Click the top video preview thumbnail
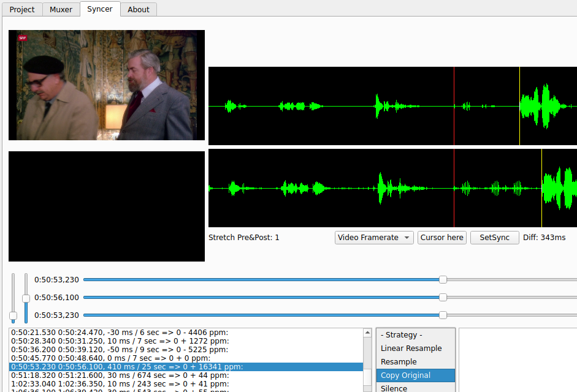The width and height of the screenshot is (577, 392). (107, 85)
